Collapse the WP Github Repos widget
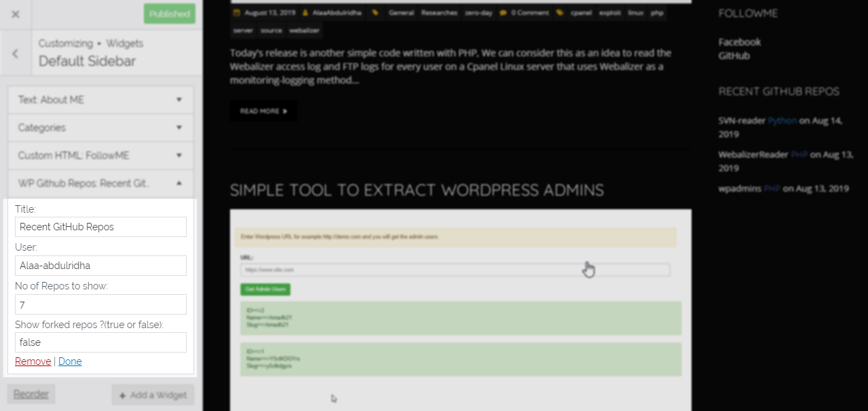This screenshot has width=868, height=411. click(100, 183)
